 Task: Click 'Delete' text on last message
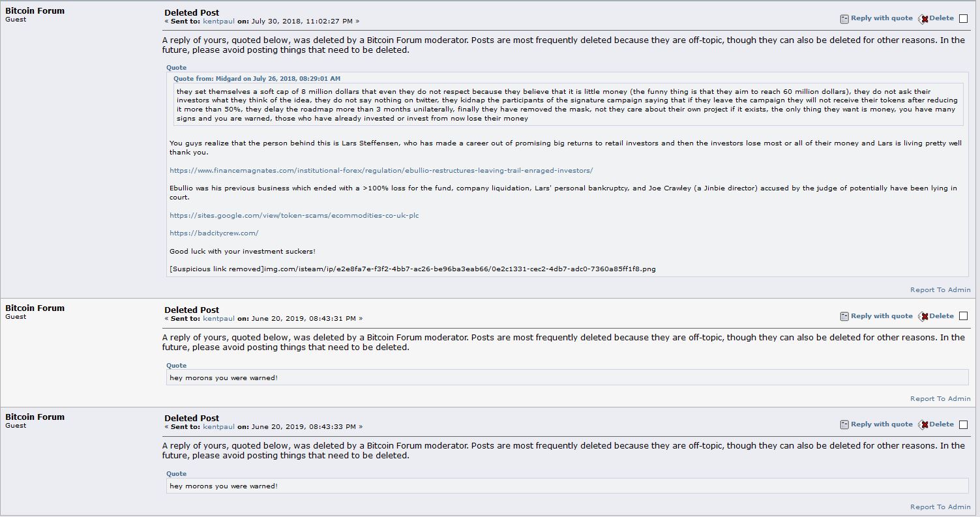[942, 424]
